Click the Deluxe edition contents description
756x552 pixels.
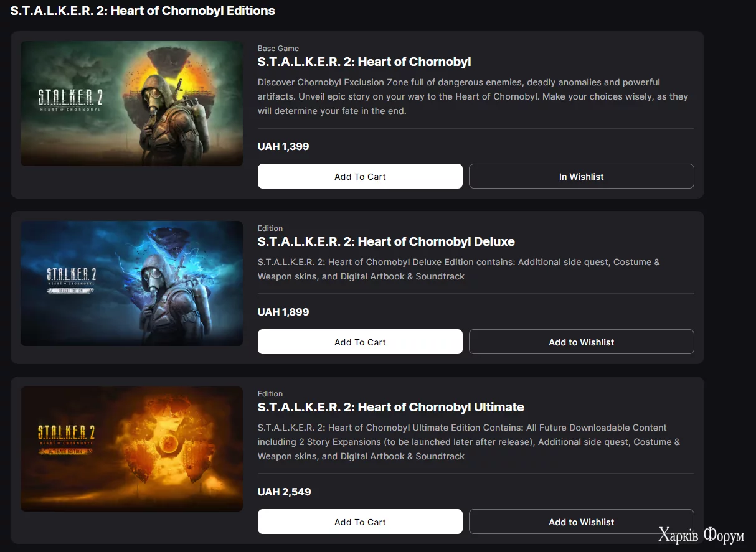(x=458, y=269)
